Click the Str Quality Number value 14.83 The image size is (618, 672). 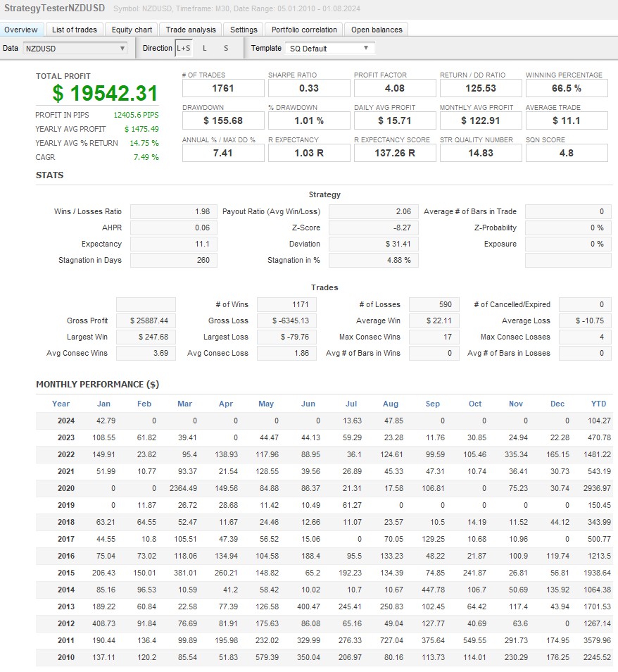pyautogui.click(x=481, y=153)
